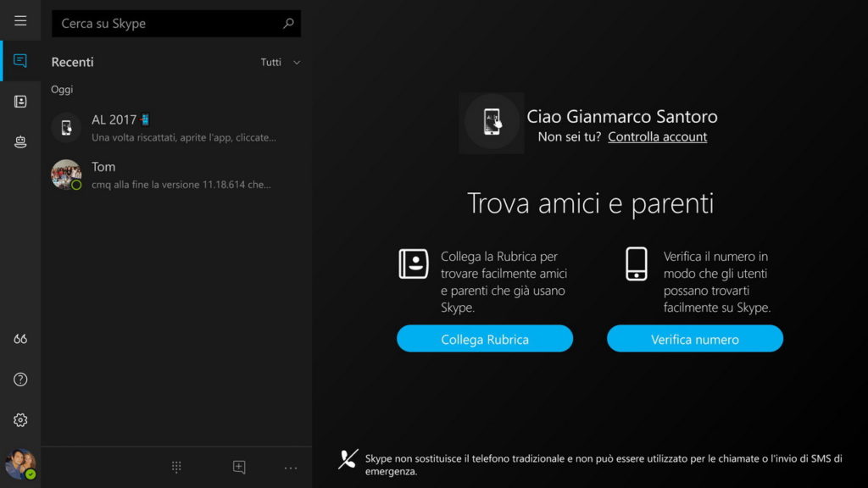Click the 'Non sei tu?' text
Image resolution: width=868 pixels, height=488 pixels.
(570, 136)
